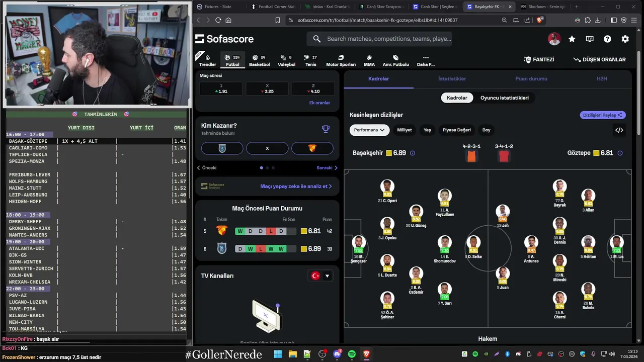Open the Performans dropdown

click(x=369, y=130)
